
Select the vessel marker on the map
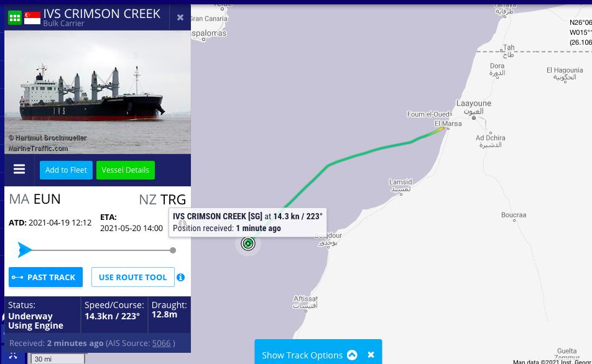coord(248,243)
